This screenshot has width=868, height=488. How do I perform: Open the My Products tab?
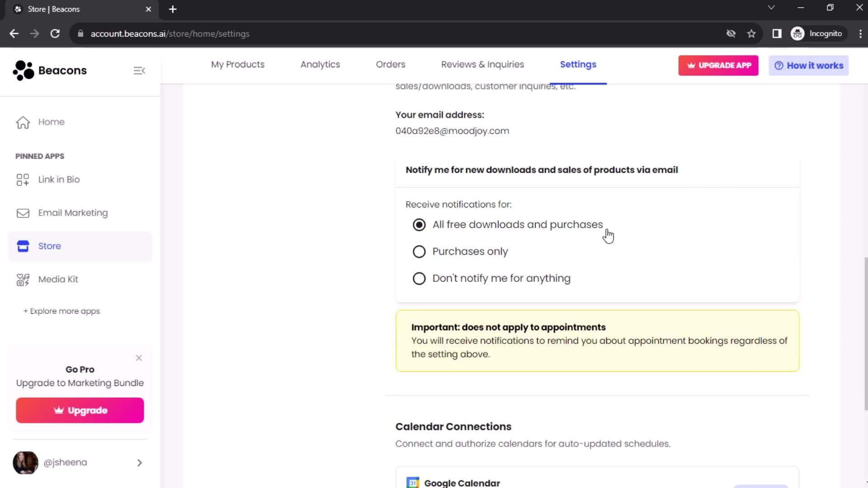pos(238,65)
